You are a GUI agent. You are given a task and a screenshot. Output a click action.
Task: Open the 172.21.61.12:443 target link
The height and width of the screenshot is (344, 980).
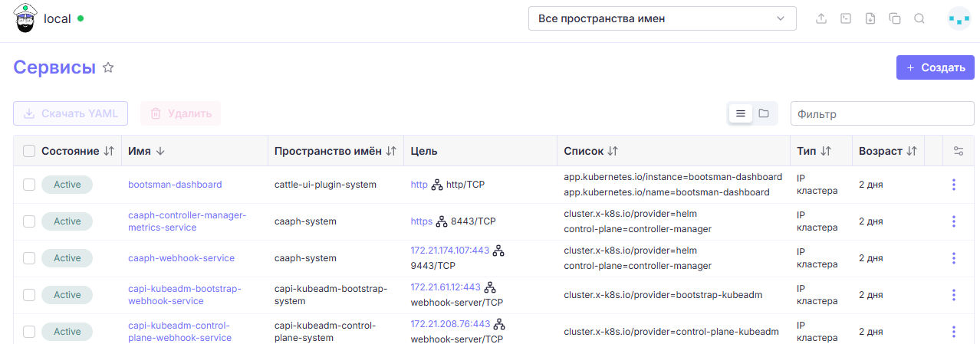(x=446, y=287)
